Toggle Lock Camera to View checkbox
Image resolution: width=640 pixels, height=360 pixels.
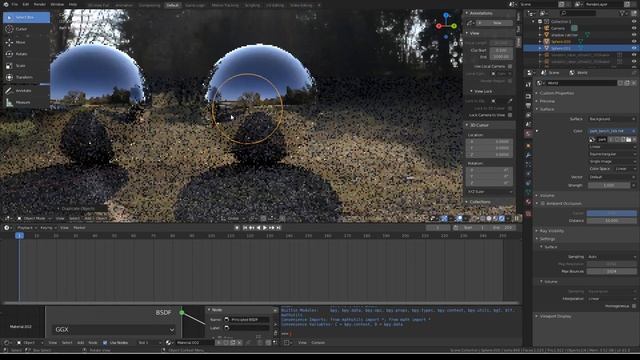coord(510,115)
